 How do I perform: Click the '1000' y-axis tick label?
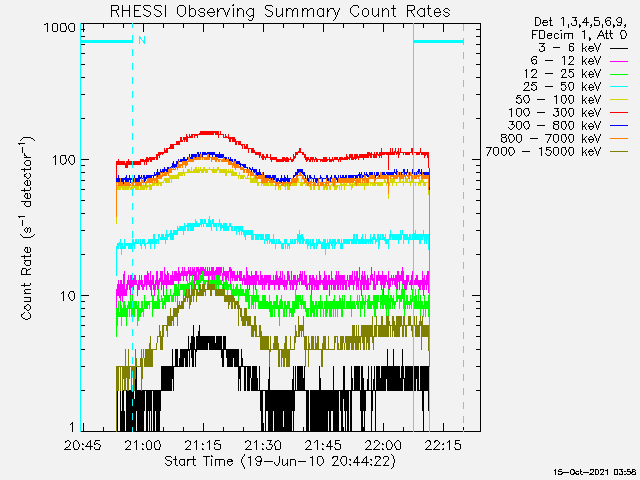pyautogui.click(x=60, y=28)
